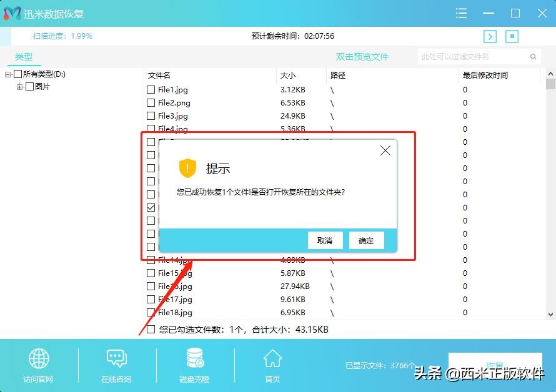
Task: Check the File3.jpg checkbox
Action: [x=151, y=116]
